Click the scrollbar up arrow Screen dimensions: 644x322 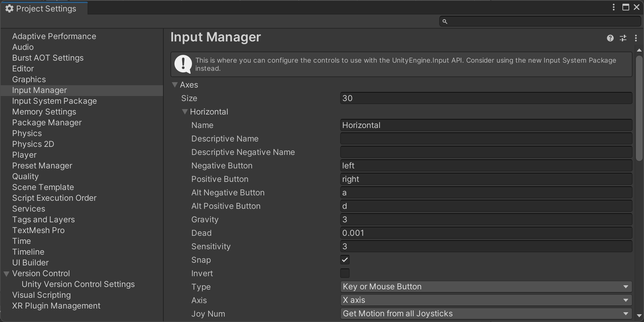click(x=639, y=50)
